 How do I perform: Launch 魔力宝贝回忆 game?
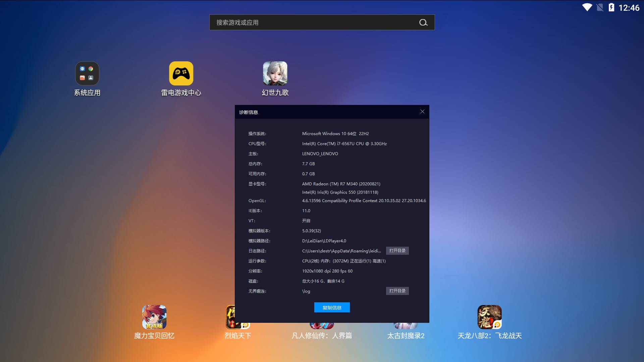pos(154,317)
